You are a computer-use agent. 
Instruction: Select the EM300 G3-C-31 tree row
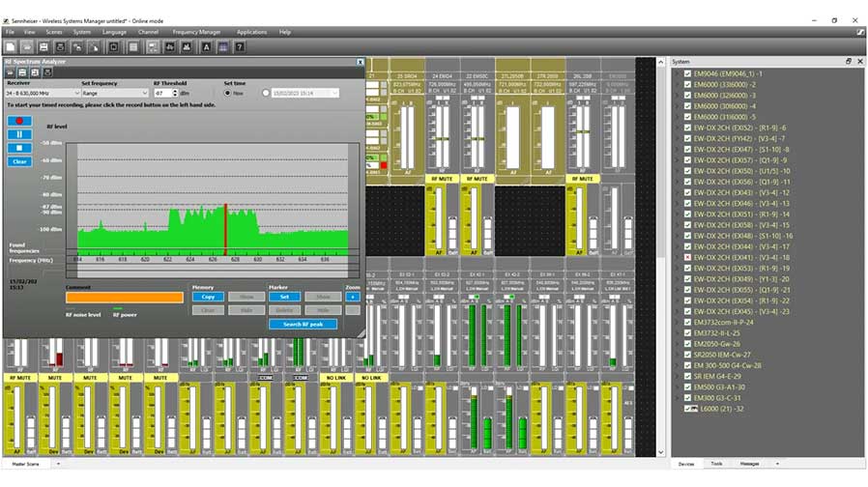pyautogui.click(x=717, y=398)
